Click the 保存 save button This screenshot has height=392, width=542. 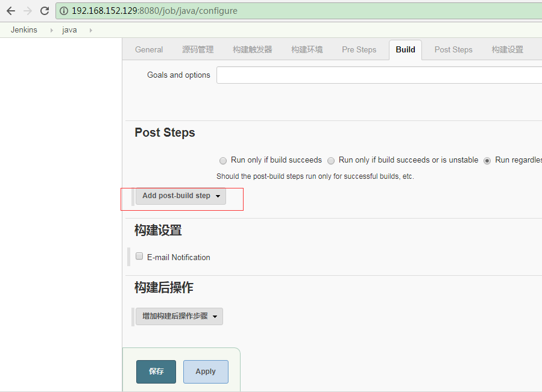coord(156,372)
